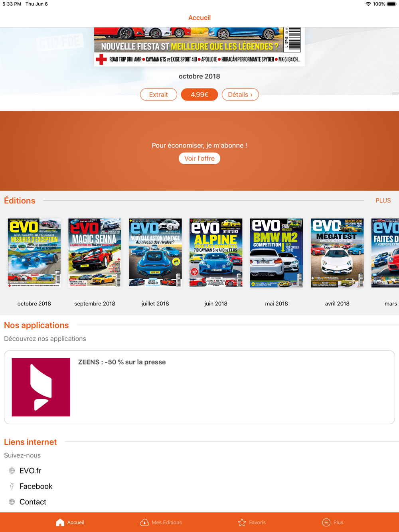
Task: Open Détails for octobre 2018
Action: [240, 95]
